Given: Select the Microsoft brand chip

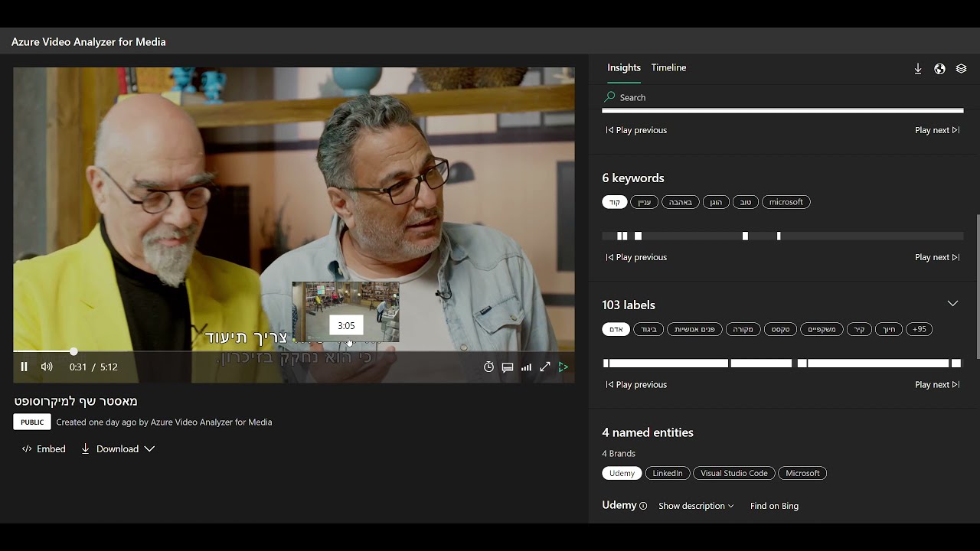Looking at the screenshot, I should tap(802, 473).
